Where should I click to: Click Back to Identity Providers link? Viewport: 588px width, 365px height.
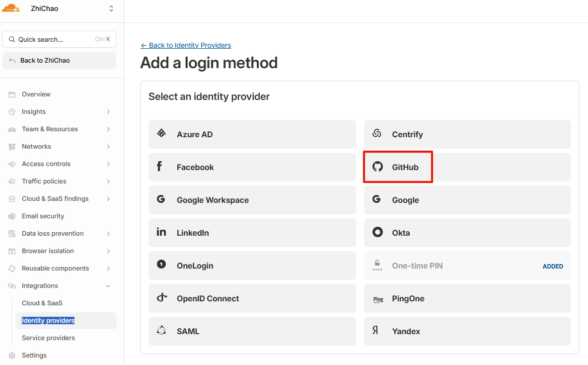(186, 45)
